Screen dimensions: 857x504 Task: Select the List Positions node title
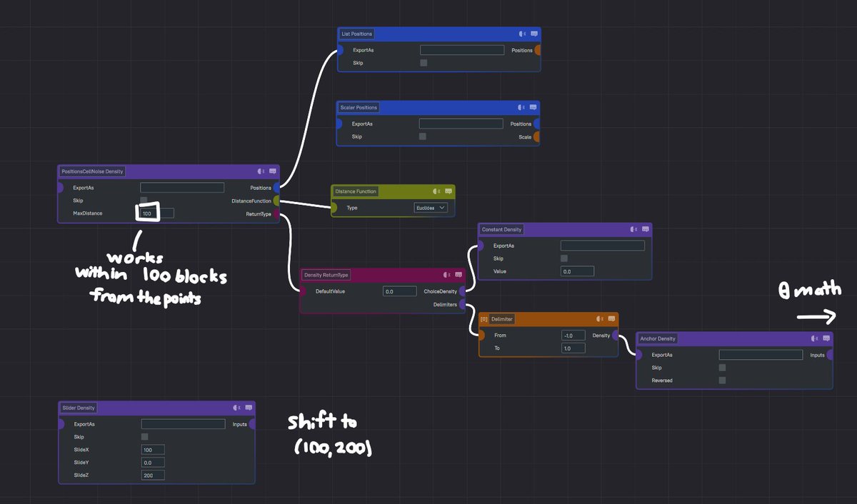pos(356,34)
